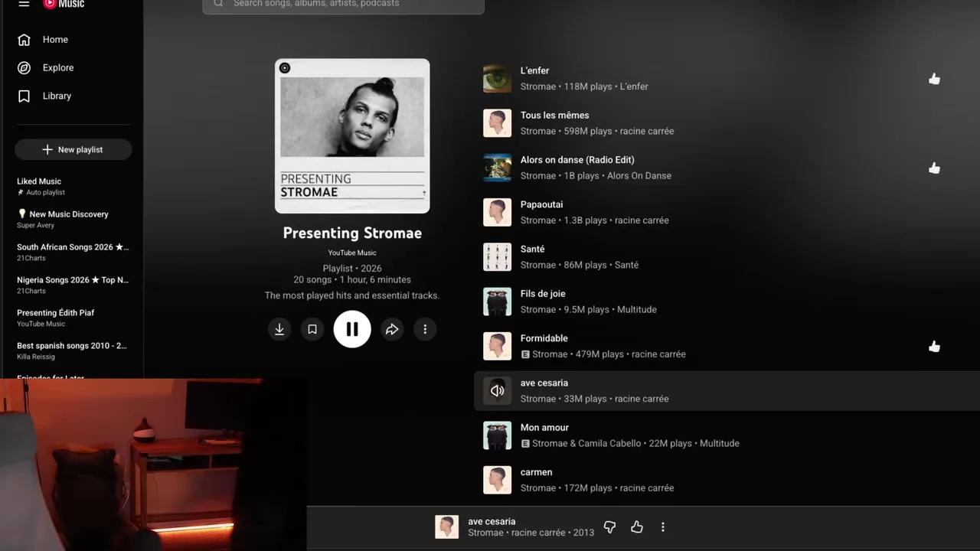Screen dimensions: 980x551
Task: Click Fils de joie thumbnail
Action: point(497,302)
